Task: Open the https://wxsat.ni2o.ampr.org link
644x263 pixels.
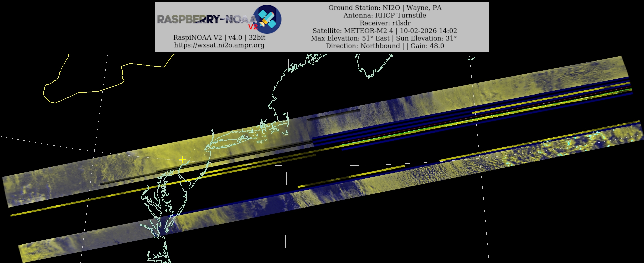Action: 219,45
